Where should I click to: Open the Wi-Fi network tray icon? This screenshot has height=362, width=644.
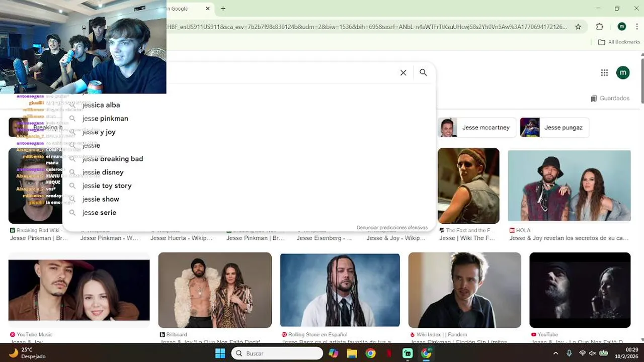[582, 353]
